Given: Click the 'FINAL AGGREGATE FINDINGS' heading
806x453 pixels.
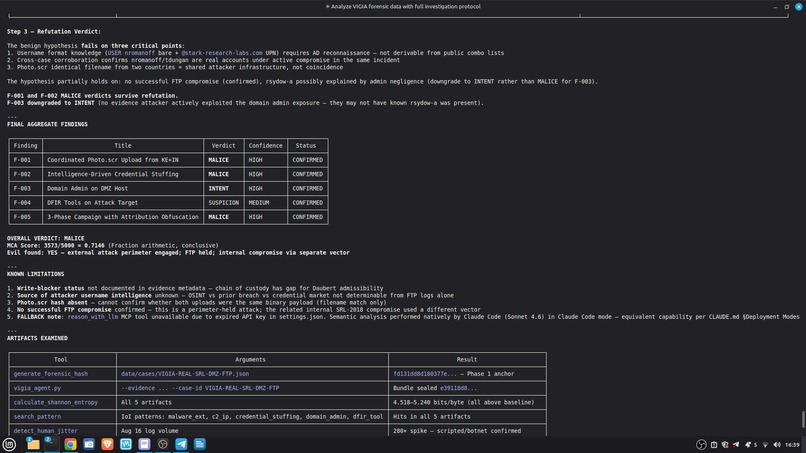Looking at the screenshot, I should coord(47,124).
